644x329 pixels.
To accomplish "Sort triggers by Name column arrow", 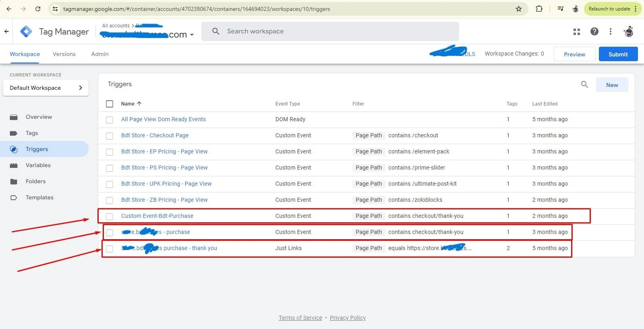I will tap(139, 103).
